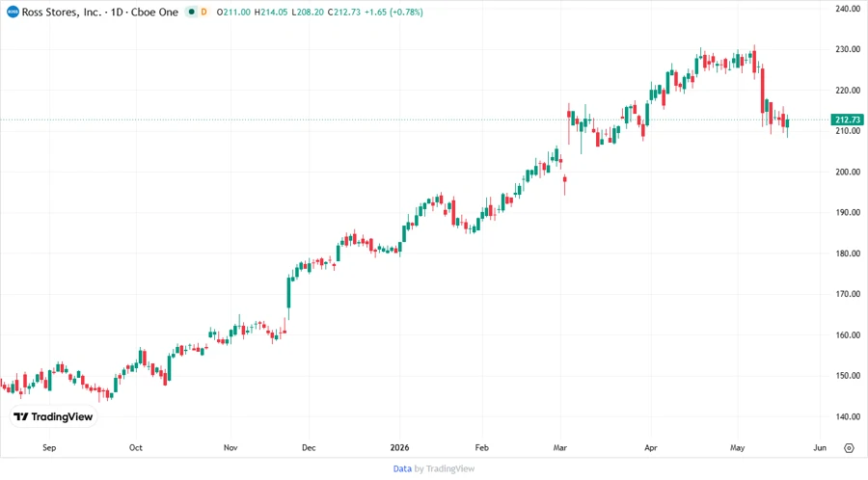Click the Apr date axis label
The image size is (868, 480).
(651, 448)
